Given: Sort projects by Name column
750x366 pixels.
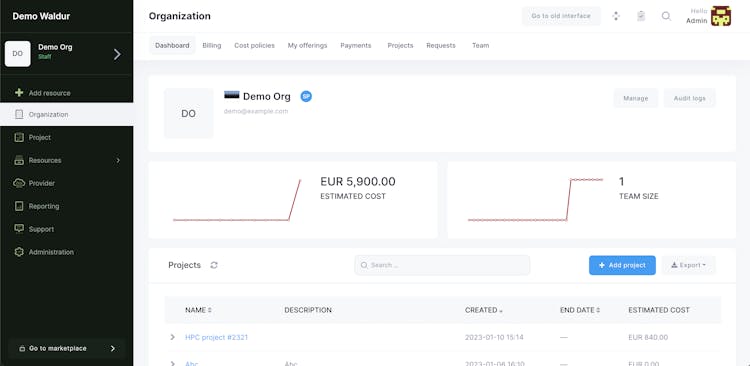Looking at the screenshot, I should [x=198, y=310].
